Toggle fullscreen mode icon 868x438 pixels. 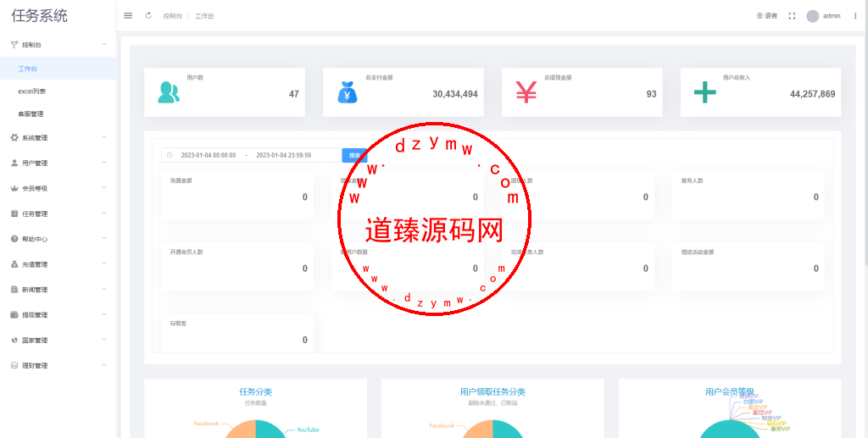(x=792, y=16)
